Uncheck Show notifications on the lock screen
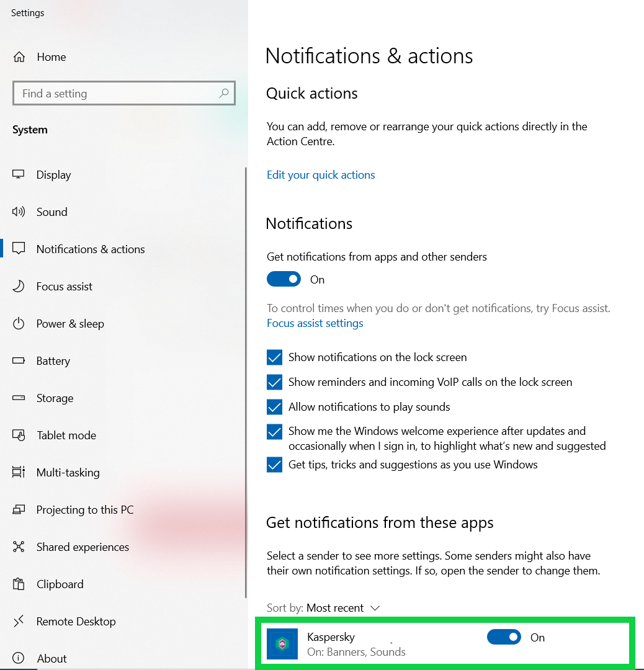The width and height of the screenshot is (644, 670). [x=274, y=357]
